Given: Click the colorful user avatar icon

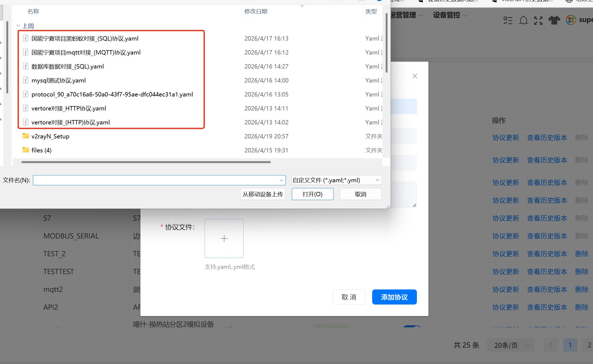Looking at the screenshot, I should (571, 20).
